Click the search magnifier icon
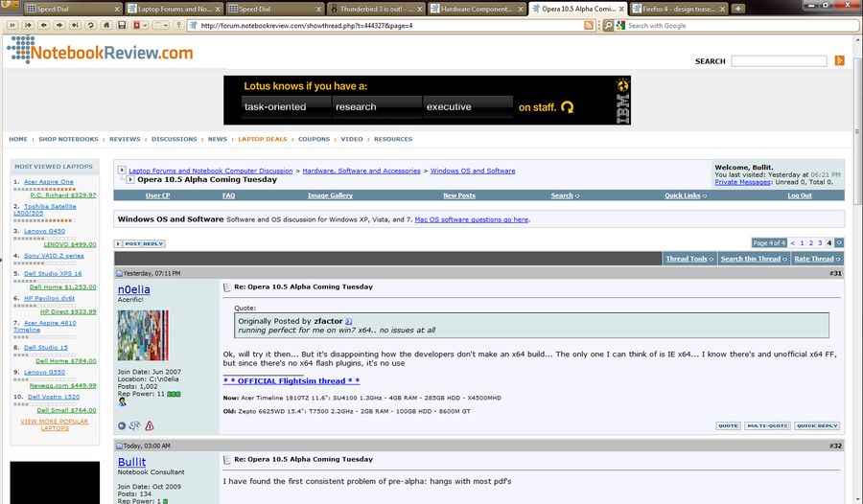The height and width of the screenshot is (504, 863). pos(608,25)
